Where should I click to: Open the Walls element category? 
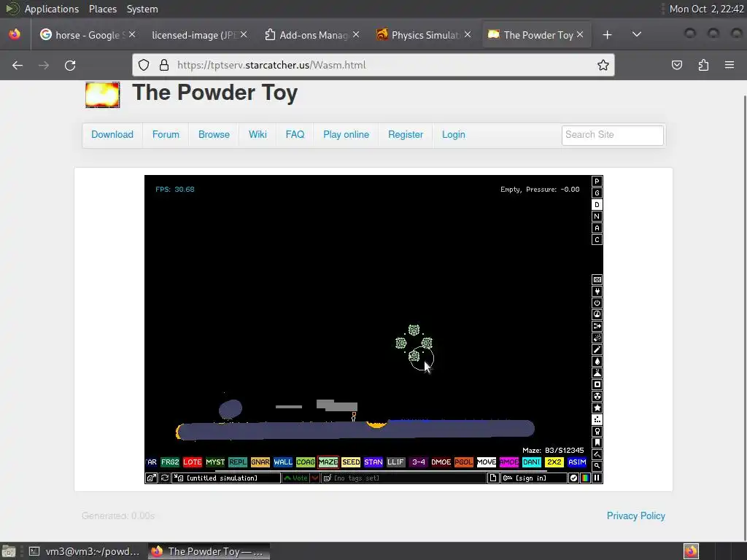pyautogui.click(x=597, y=279)
